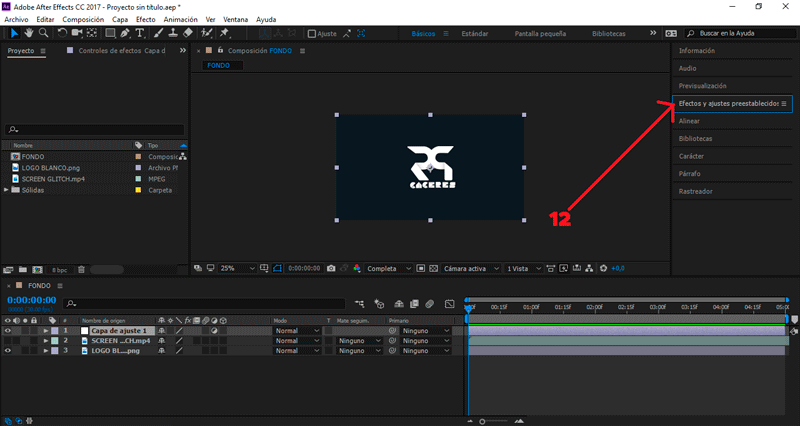
Task: Enable motion blur icon in timeline
Action: (430, 304)
